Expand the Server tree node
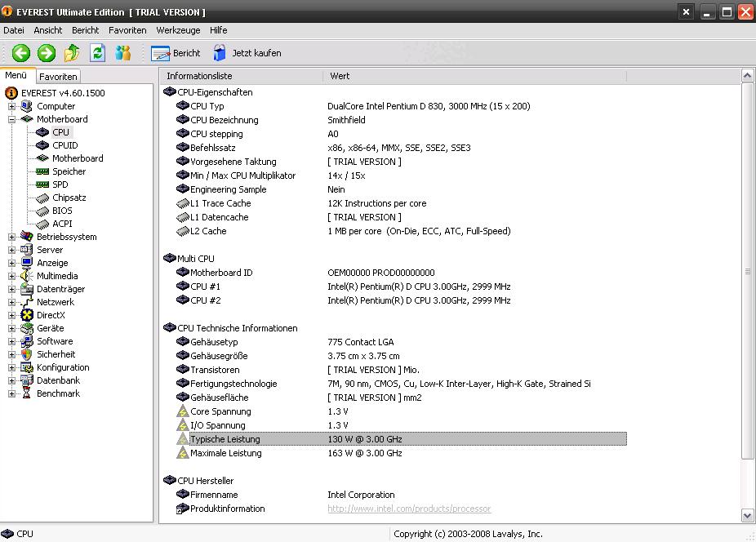756x542 pixels. click(x=11, y=250)
